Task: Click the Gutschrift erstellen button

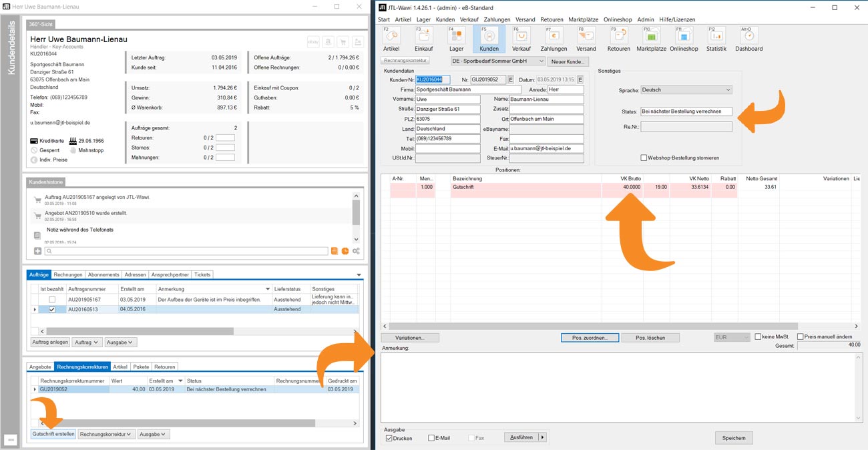Action: pos(53,434)
